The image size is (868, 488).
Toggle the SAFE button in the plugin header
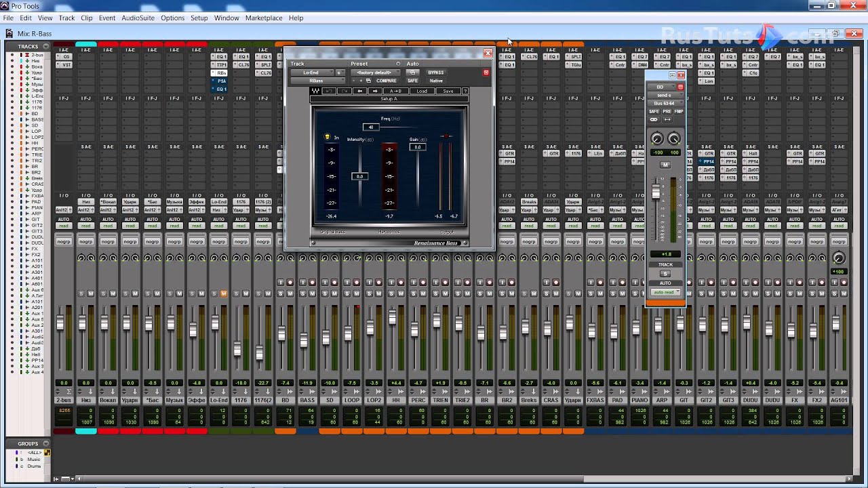[412, 81]
